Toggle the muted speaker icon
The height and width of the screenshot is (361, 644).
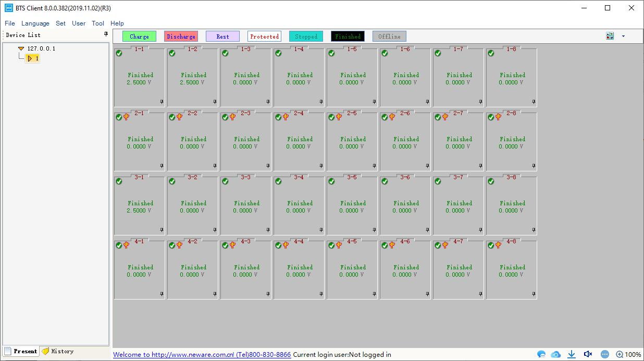pyautogui.click(x=588, y=355)
